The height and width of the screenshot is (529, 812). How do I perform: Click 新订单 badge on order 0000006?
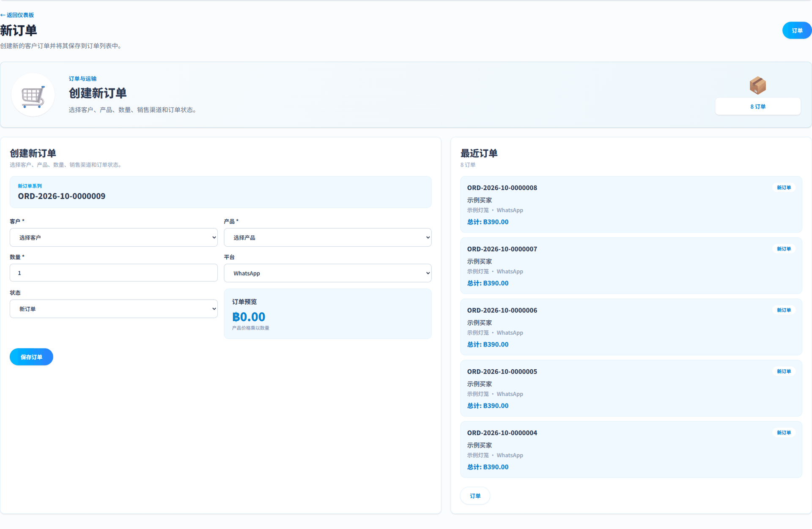784,310
